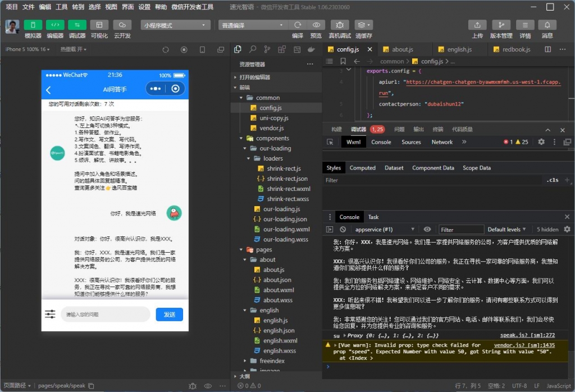Switch to the Network devtools tab
The height and width of the screenshot is (392, 575).
point(442,142)
